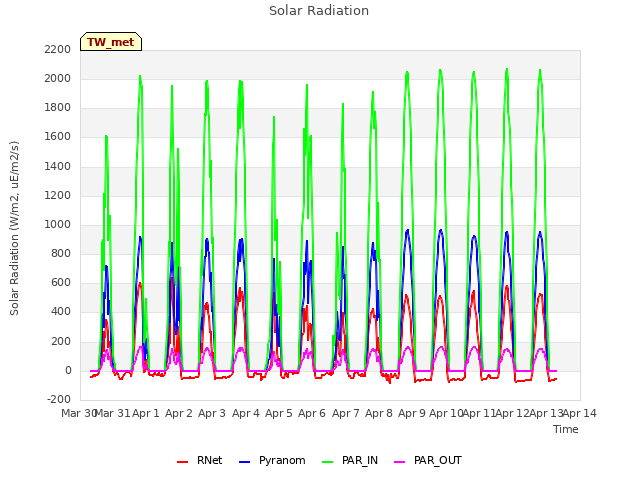Click the Apr 5 x-axis tick label
The width and height of the screenshot is (640, 480).
279,413
